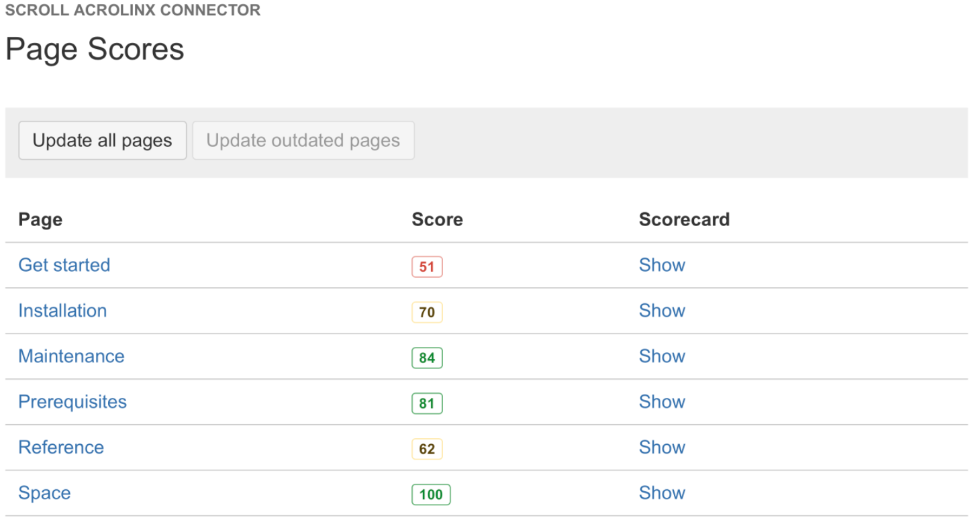Open the Reference page link
The image size is (980, 522).
click(61, 448)
